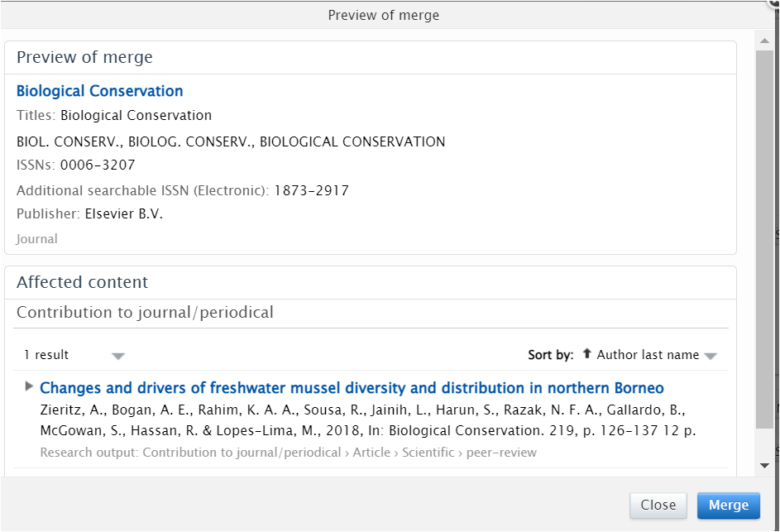Viewport: 780px width, 532px height.
Task: Open the Biological Conservation journal title link
Action: point(99,91)
